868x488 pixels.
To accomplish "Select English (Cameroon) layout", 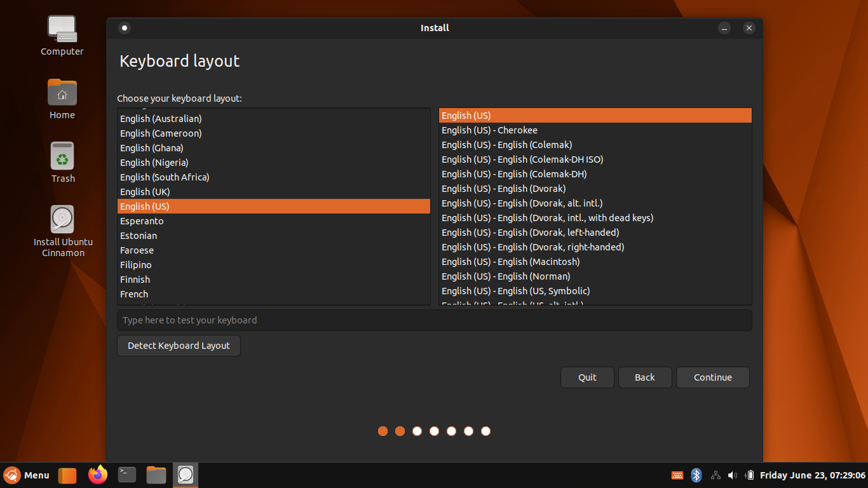I will 274,133.
